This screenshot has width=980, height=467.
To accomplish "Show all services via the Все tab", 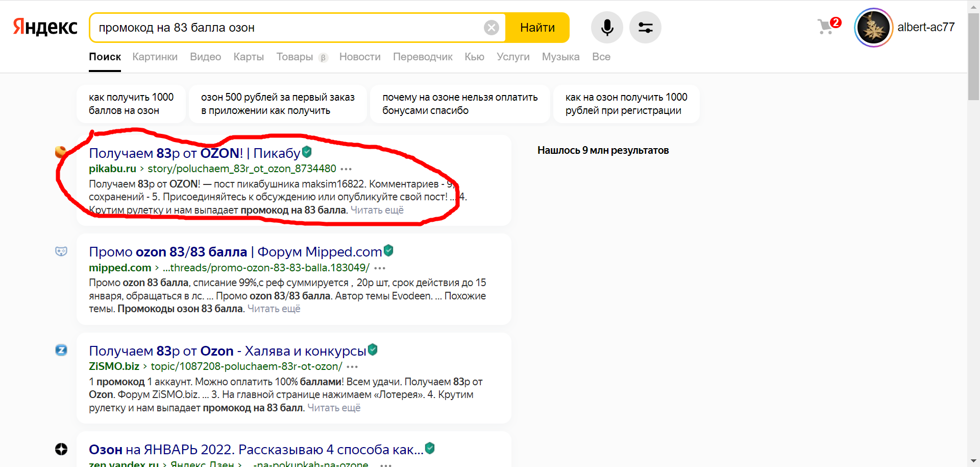I will pyautogui.click(x=601, y=57).
